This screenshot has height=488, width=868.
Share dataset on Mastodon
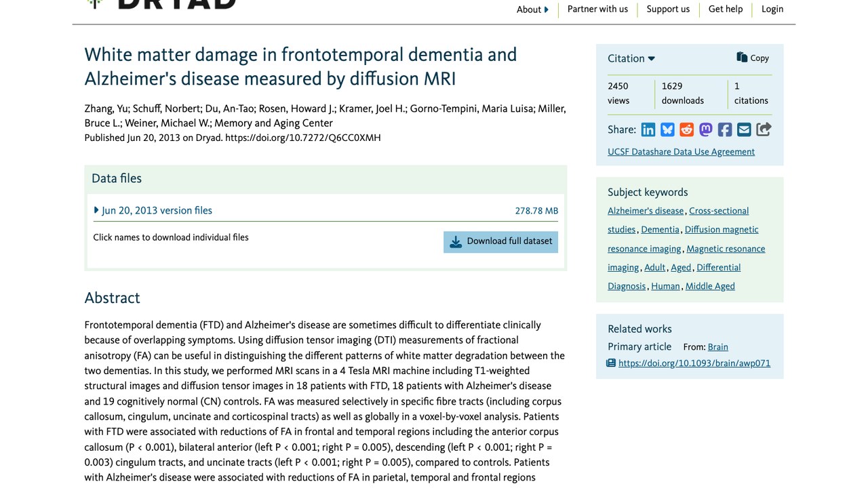706,129
